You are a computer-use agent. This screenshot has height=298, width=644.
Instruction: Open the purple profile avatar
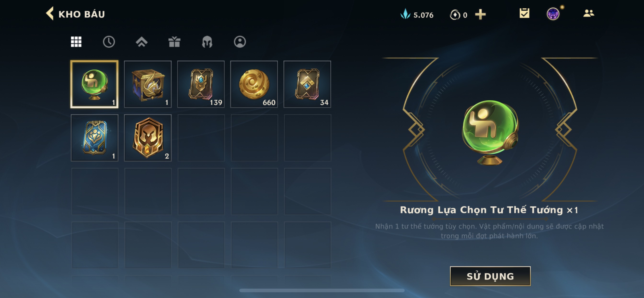point(553,14)
